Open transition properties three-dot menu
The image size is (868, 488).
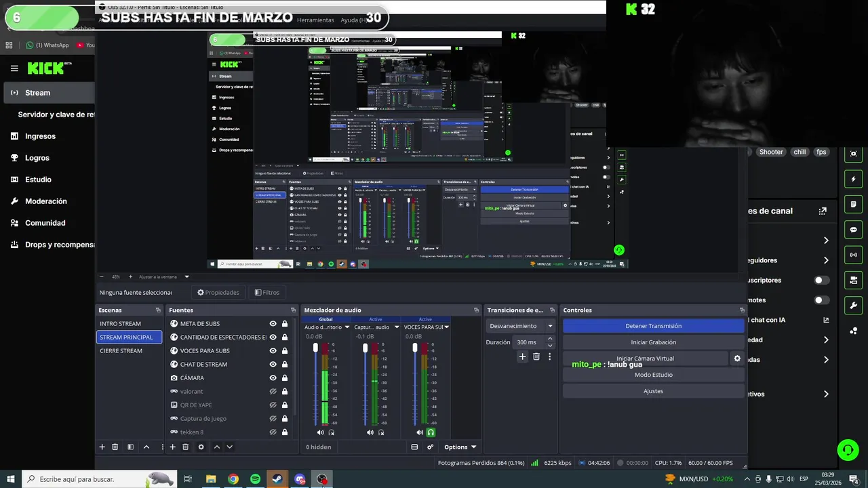click(549, 357)
